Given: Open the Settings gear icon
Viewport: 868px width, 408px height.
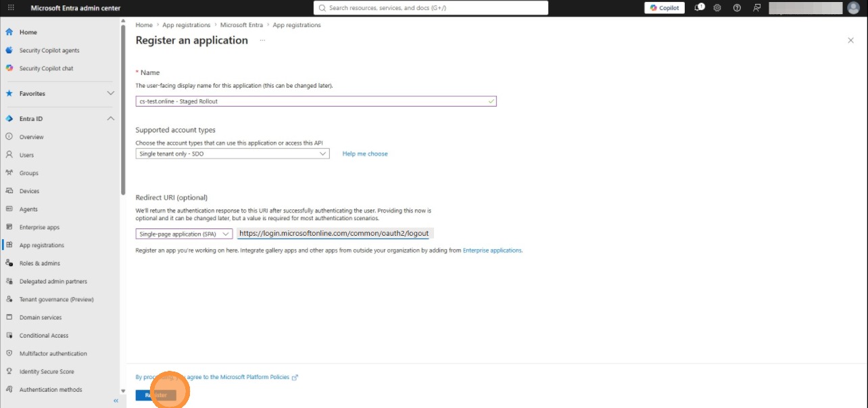Looking at the screenshot, I should 717,8.
